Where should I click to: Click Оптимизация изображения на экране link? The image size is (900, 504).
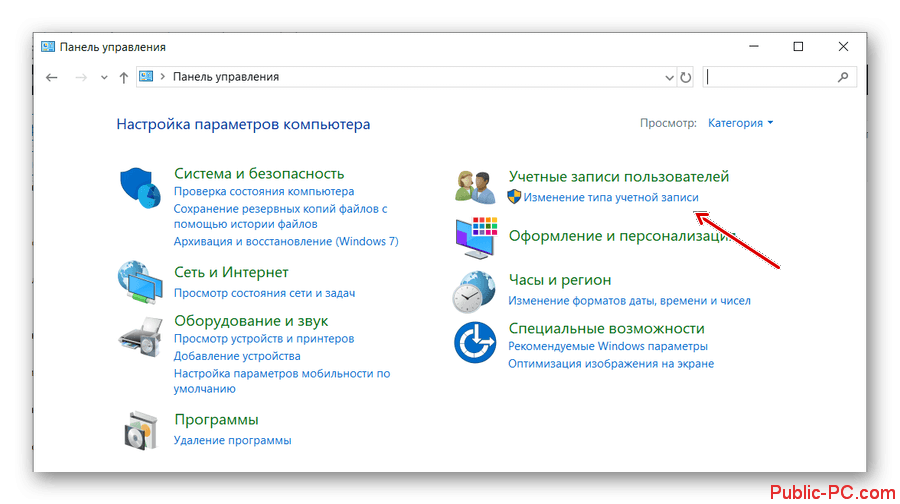611,363
